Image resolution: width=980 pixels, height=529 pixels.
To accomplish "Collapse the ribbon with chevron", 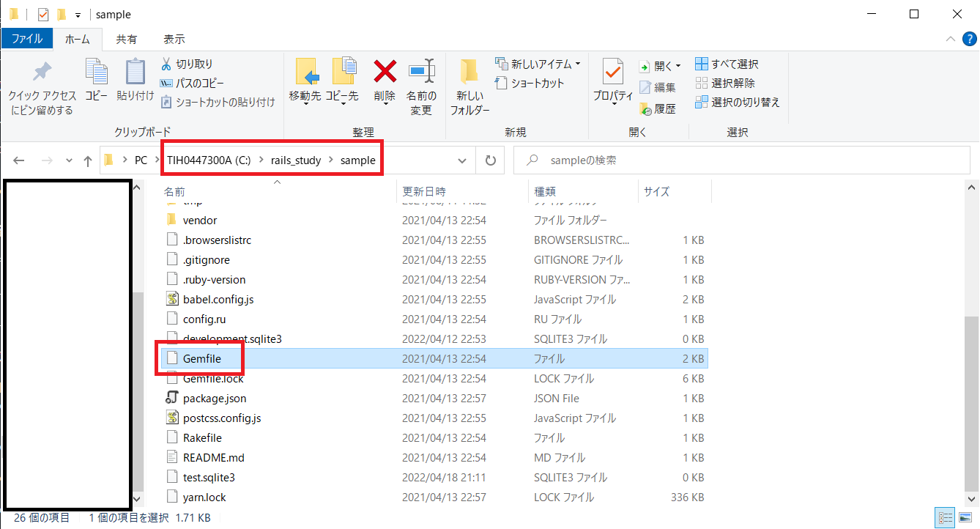I will click(x=950, y=39).
